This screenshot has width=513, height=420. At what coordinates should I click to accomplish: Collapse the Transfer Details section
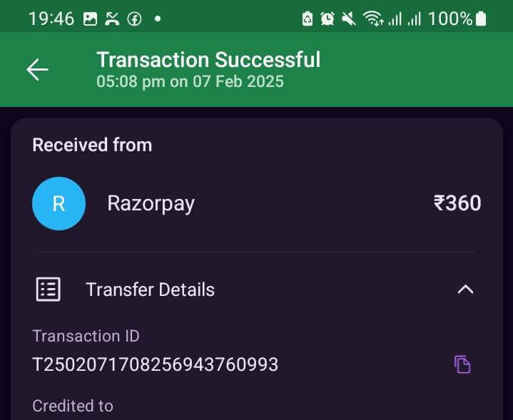[465, 290]
